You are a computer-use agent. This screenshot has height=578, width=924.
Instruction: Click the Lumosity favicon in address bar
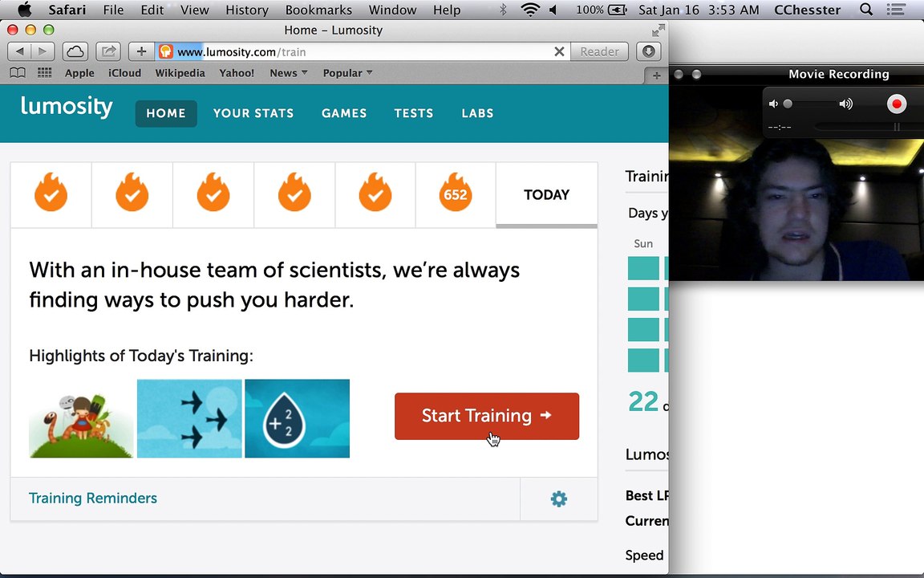(166, 51)
